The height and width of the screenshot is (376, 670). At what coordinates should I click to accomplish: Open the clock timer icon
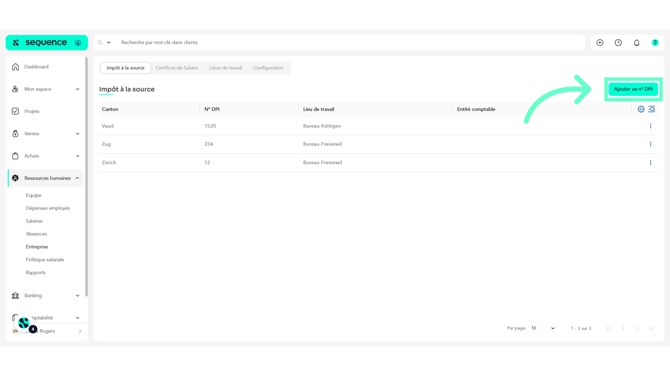point(618,43)
